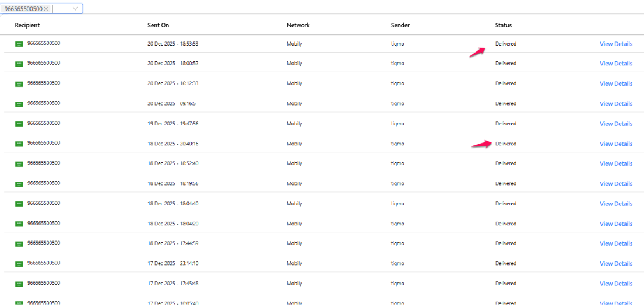Open View Details for 18 Dec 18:04:20

[x=615, y=224]
